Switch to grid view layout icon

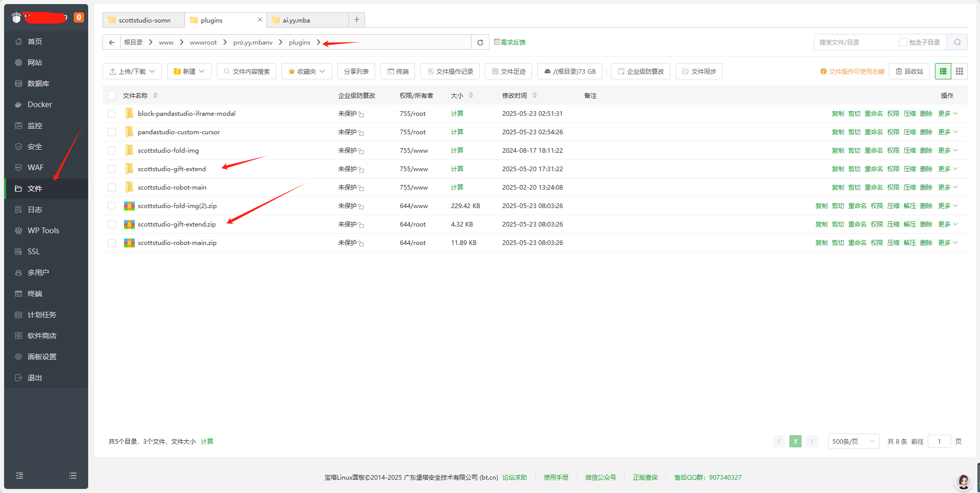tap(959, 72)
